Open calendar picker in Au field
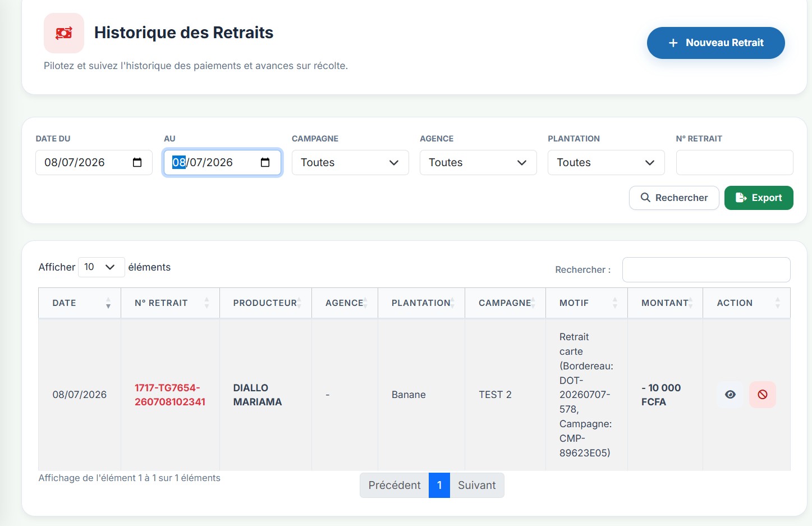This screenshot has height=526, width=812. (265, 163)
